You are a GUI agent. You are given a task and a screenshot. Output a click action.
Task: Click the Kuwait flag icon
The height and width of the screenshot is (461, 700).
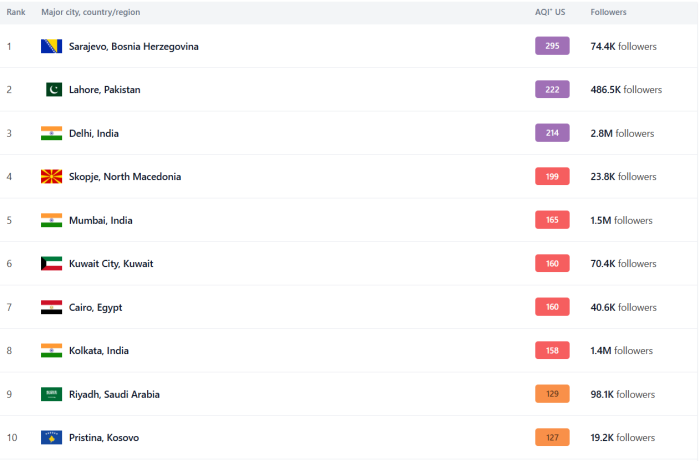(x=51, y=264)
